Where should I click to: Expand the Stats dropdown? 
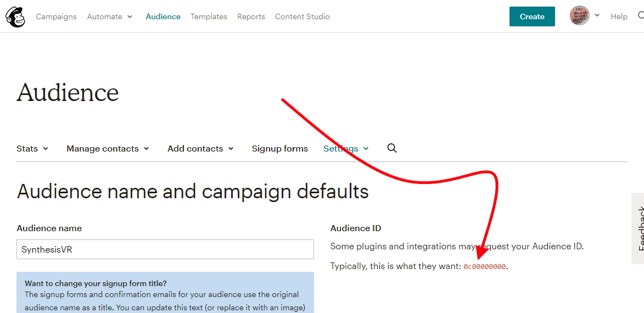(32, 149)
